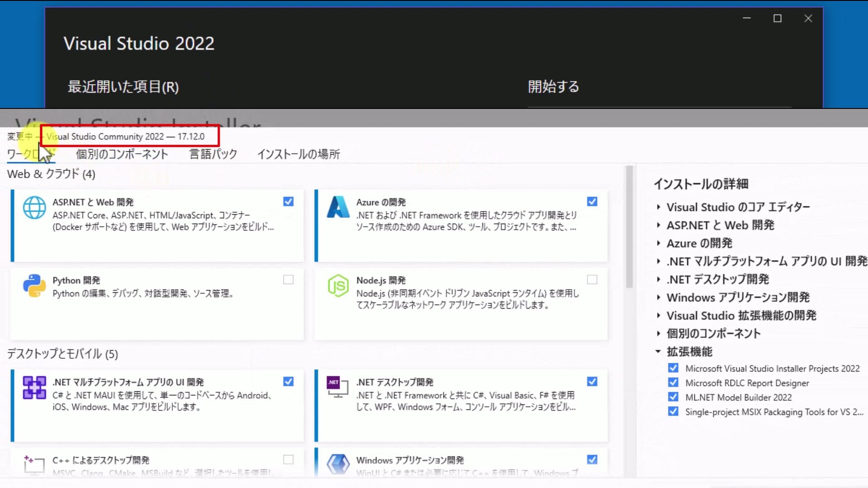Enable the Node.js 開発 workload checkbox
868x488 pixels.
(x=592, y=280)
